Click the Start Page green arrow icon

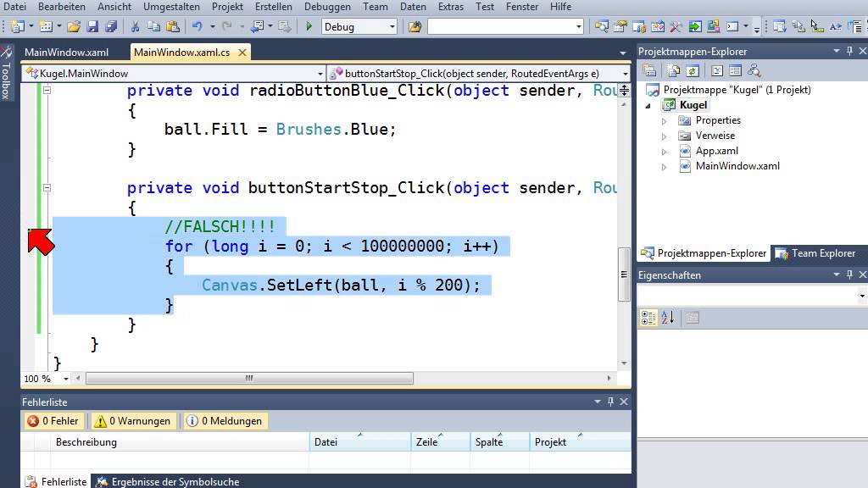tap(695, 26)
